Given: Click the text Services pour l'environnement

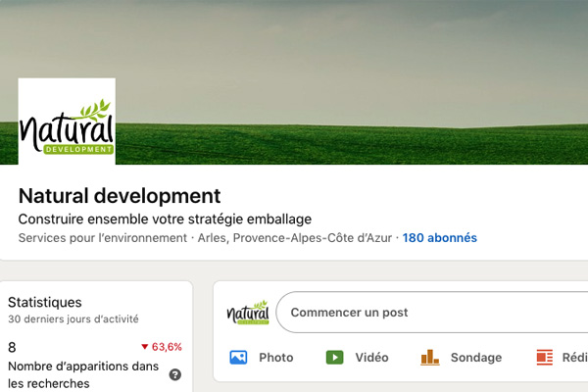Looking at the screenshot, I should click(x=102, y=238).
